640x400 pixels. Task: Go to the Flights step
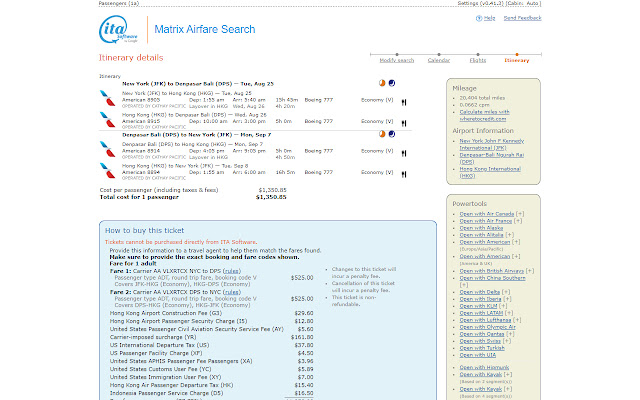click(x=478, y=60)
